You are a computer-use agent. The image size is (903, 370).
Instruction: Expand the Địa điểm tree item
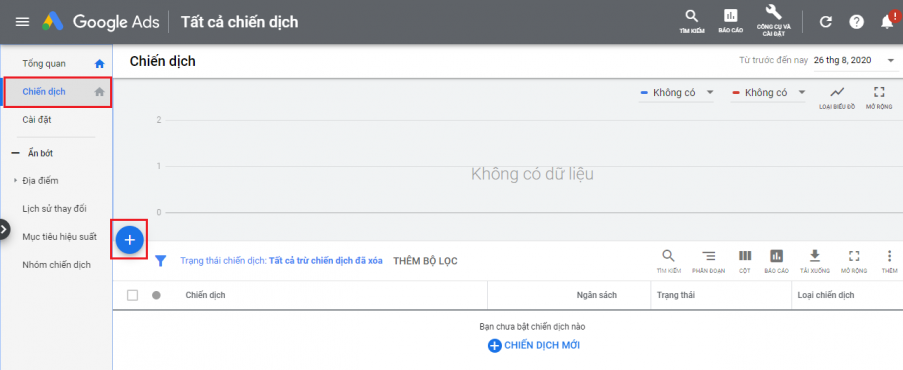click(x=16, y=181)
